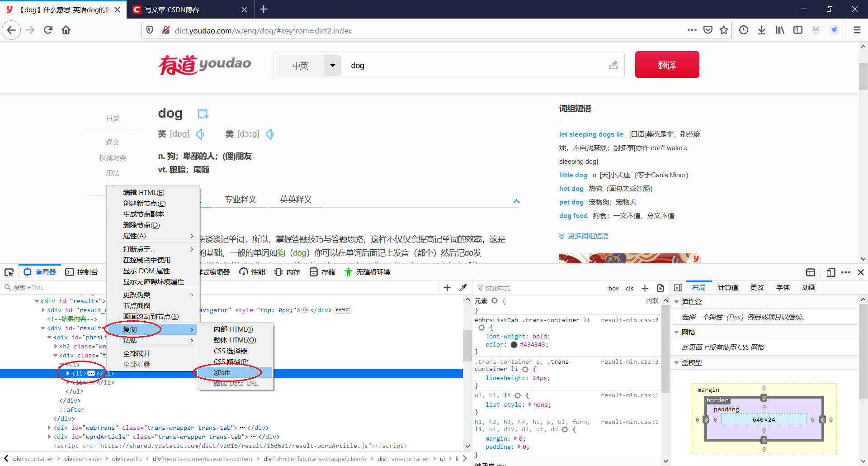Add new node with plus icon in inspector
868x466 pixels.
tap(447, 288)
